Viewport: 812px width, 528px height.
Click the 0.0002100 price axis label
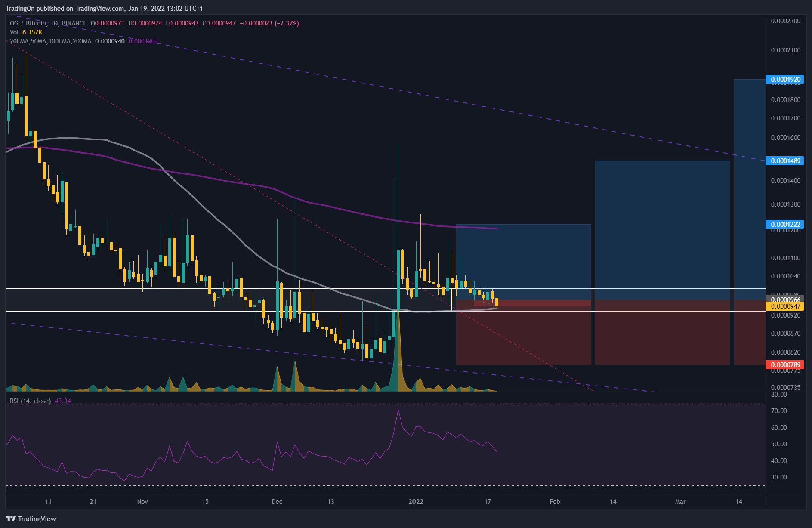click(786, 50)
